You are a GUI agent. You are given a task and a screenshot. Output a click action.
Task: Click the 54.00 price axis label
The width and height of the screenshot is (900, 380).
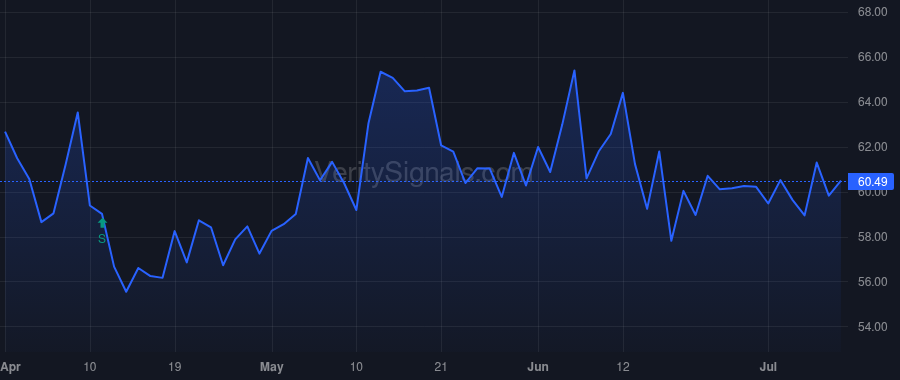coord(872,327)
